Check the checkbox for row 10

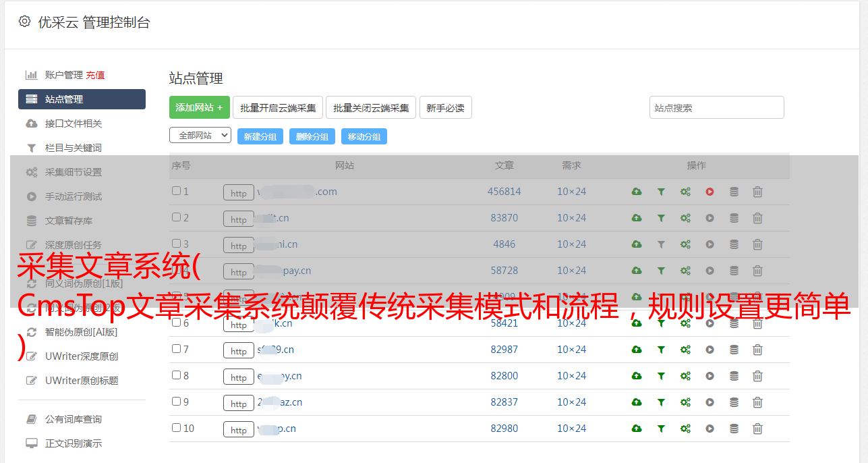(176, 428)
